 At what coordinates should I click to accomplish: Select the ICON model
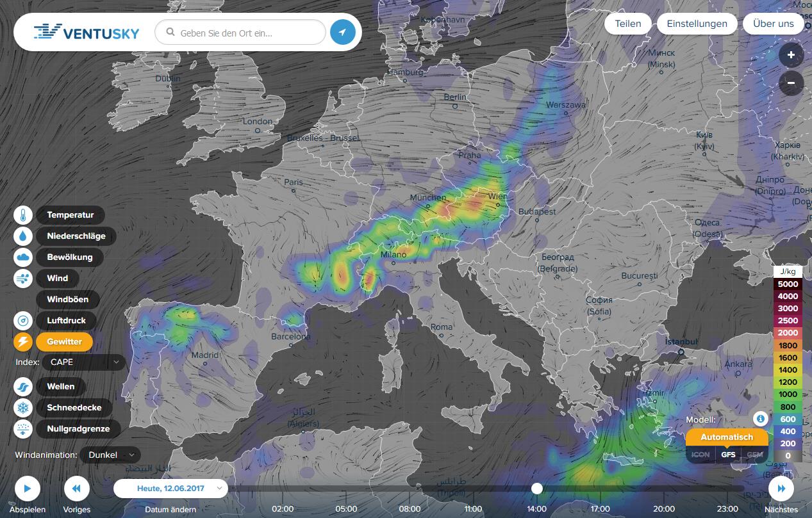[x=700, y=455]
